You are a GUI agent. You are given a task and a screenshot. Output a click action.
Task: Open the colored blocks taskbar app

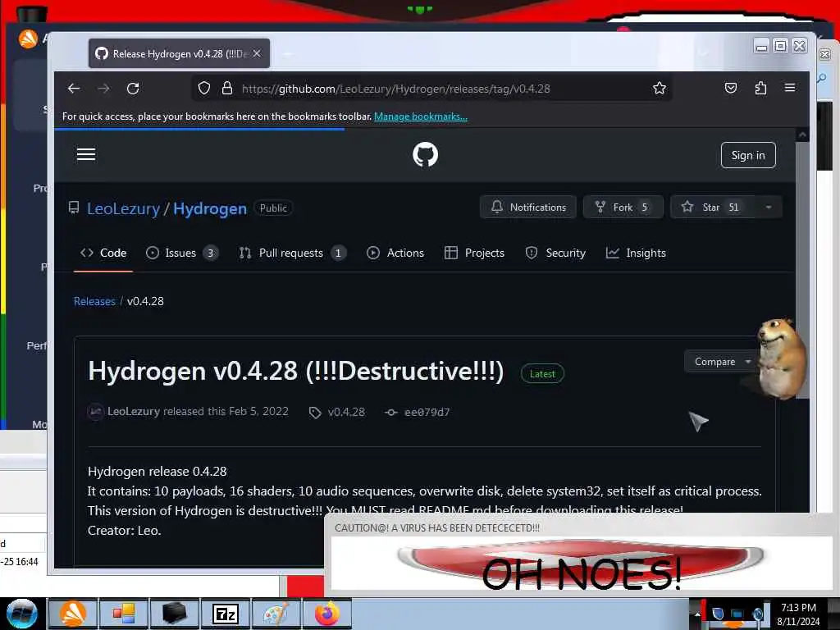point(124,614)
